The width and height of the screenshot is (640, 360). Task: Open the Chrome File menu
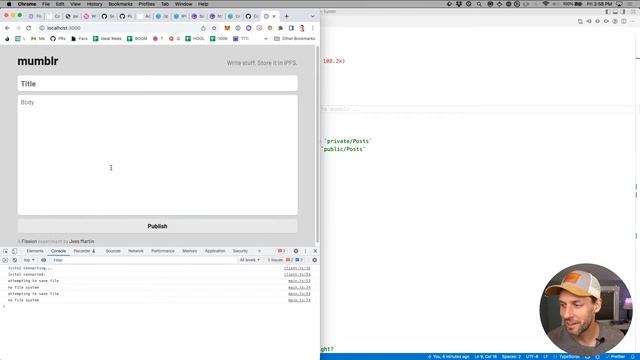point(46,4)
